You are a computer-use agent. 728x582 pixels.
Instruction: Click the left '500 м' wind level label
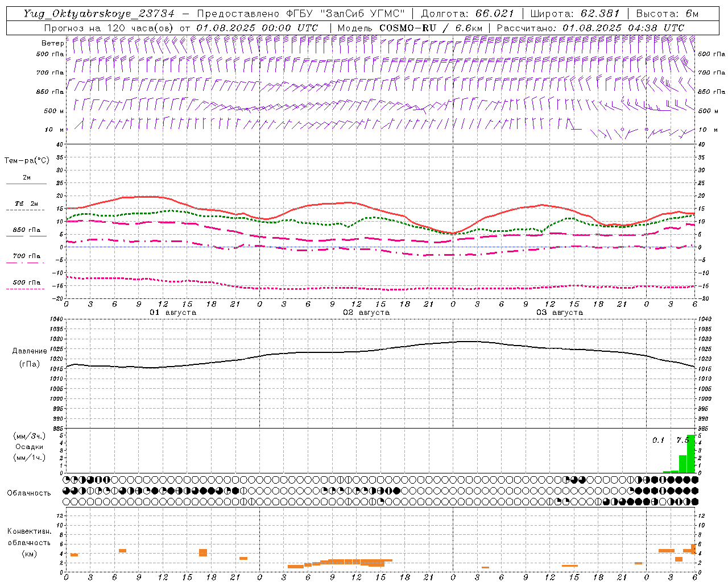pyautogui.click(x=54, y=111)
